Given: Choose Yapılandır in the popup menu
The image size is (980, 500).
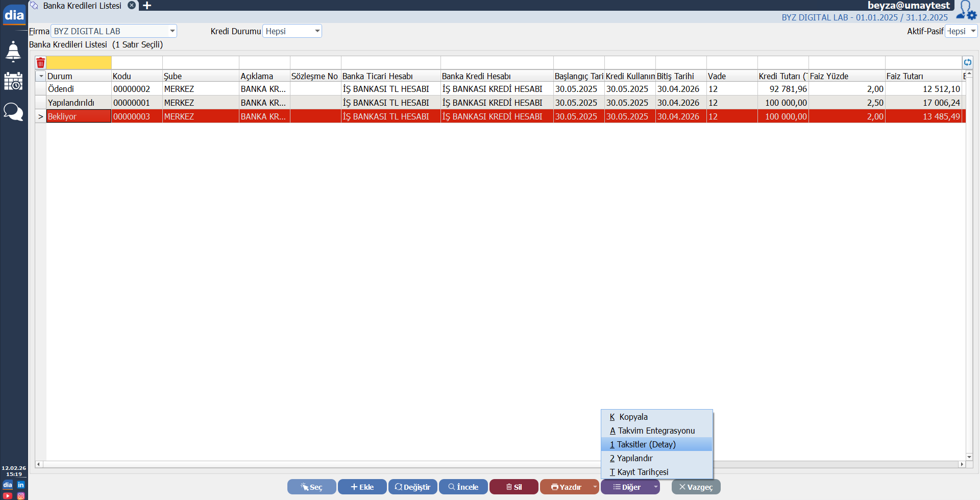Looking at the screenshot, I should tap(634, 458).
